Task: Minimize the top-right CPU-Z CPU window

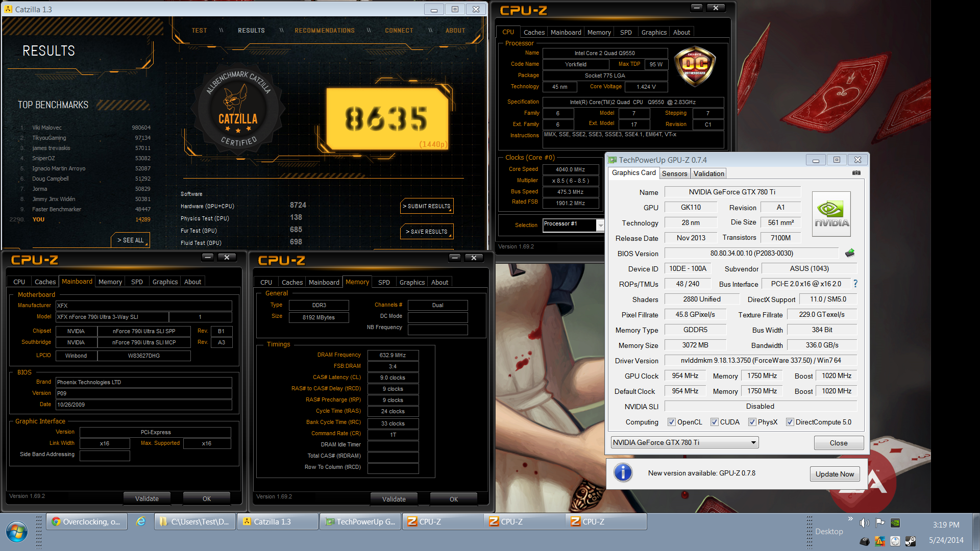Action: [697, 8]
